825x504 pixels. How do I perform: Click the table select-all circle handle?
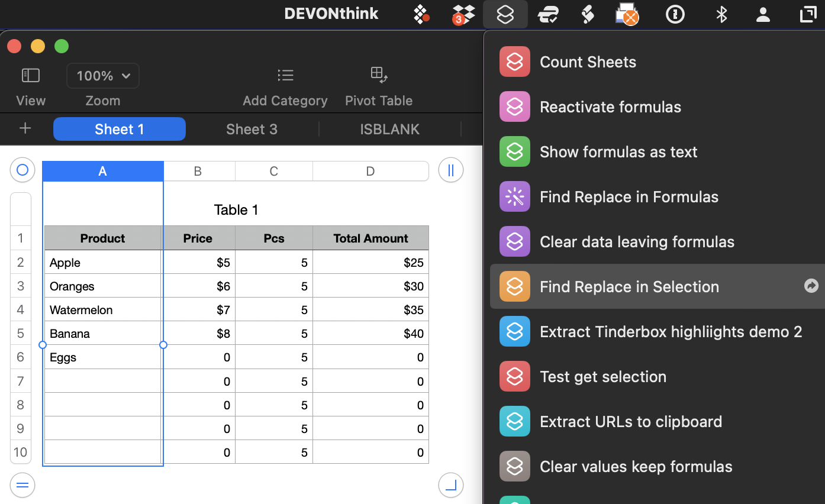pyautogui.click(x=22, y=170)
